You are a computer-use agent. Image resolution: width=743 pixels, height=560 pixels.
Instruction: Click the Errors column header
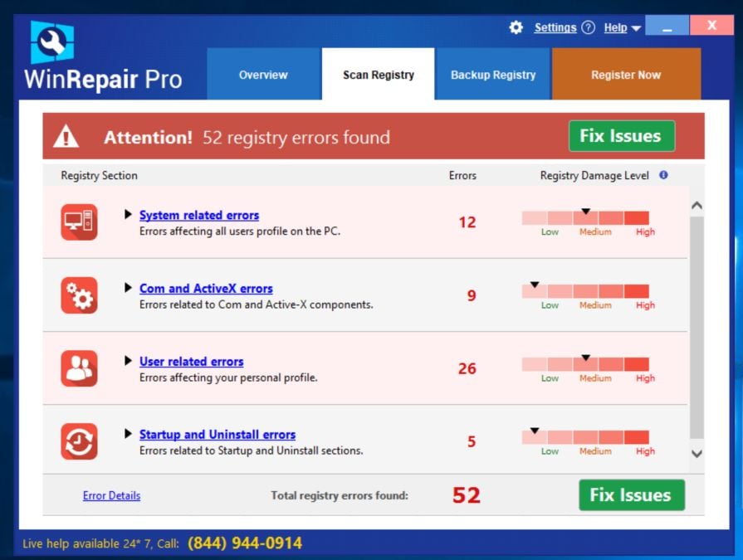coord(462,176)
